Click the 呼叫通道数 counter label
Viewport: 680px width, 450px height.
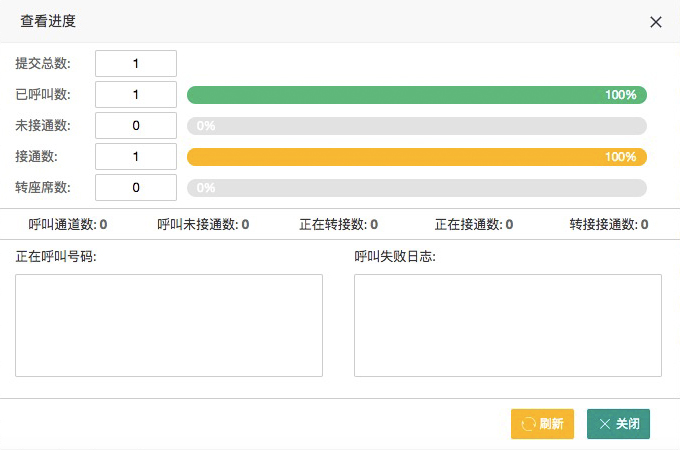[x=68, y=224]
